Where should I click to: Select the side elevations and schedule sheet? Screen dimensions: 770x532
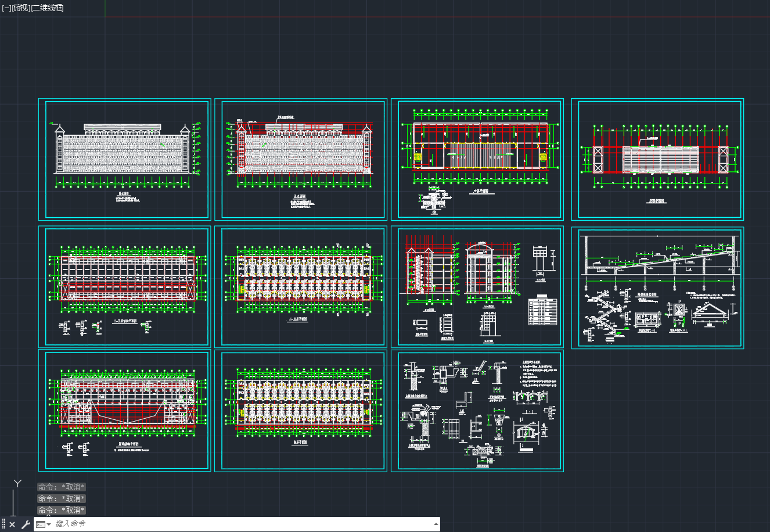click(x=477, y=287)
